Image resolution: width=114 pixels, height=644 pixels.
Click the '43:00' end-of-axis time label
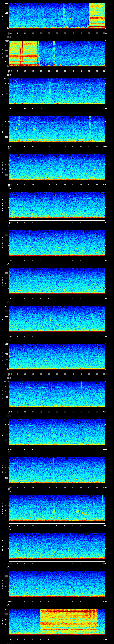[105, 525]
